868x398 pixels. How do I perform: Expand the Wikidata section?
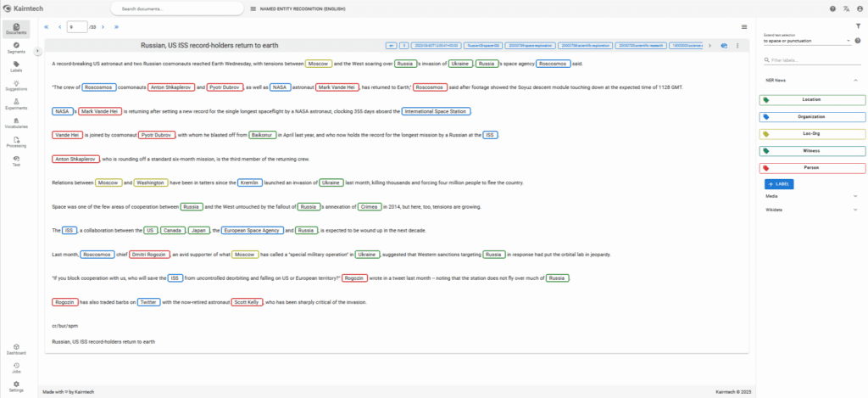[855, 209]
